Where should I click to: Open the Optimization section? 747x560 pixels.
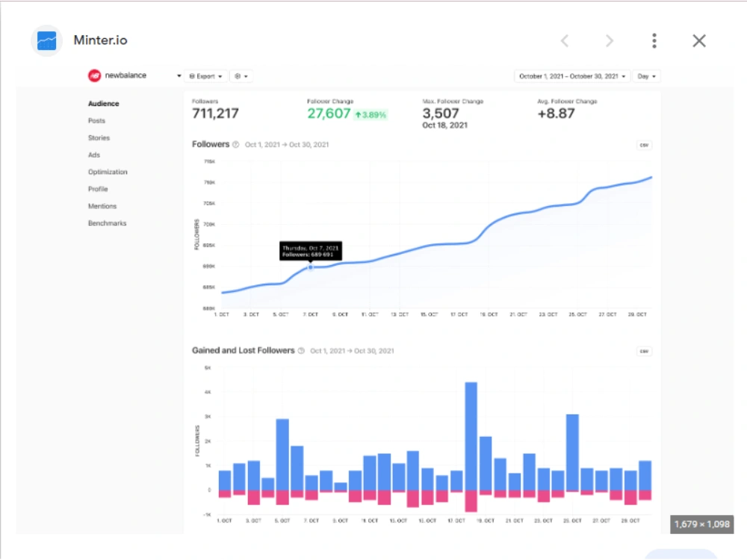pyautogui.click(x=108, y=172)
